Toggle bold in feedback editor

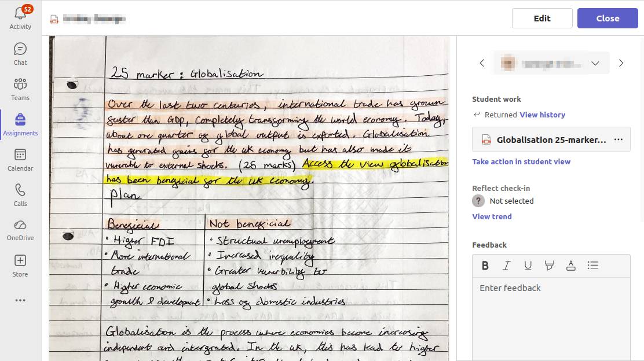tap(485, 266)
